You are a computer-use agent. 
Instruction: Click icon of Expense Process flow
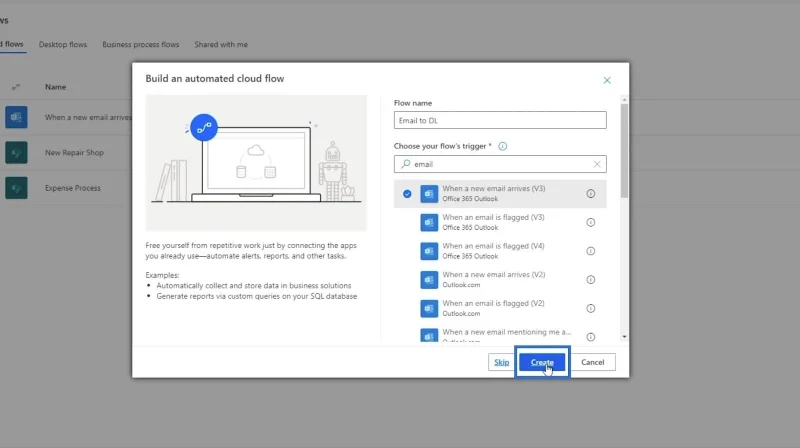[16, 188]
